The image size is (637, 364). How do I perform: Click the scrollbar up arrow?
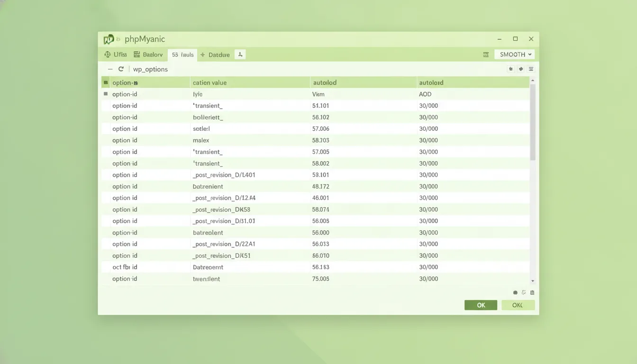pyautogui.click(x=533, y=81)
